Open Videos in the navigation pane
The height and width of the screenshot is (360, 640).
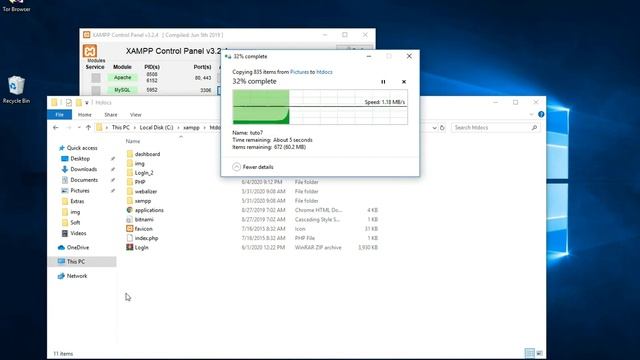(78, 233)
